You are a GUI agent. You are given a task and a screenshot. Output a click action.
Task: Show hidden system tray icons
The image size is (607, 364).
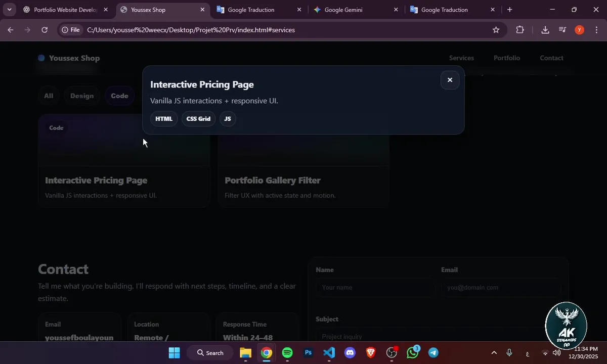coord(494,353)
